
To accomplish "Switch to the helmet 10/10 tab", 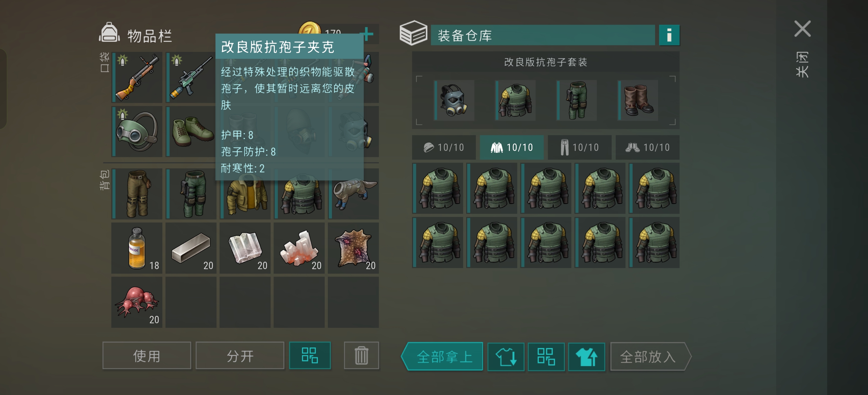I will click(x=444, y=147).
